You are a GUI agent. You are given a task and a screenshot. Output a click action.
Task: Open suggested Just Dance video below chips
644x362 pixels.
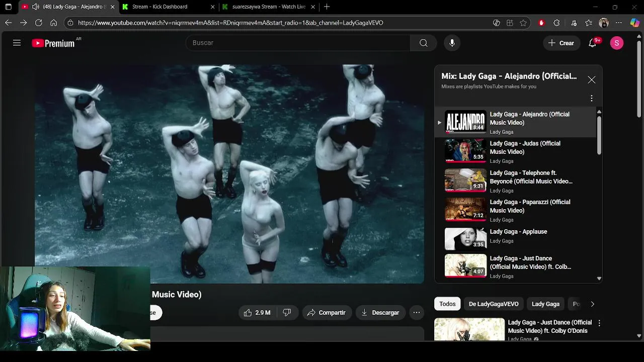point(513,330)
